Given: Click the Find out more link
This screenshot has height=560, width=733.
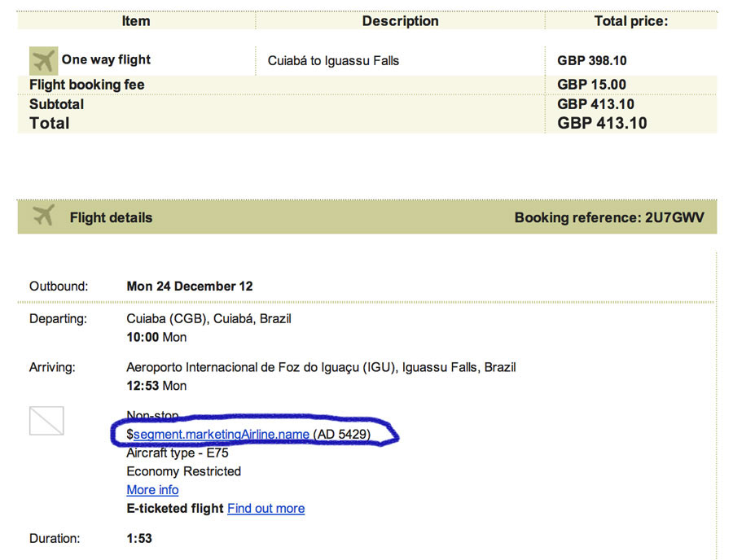Looking at the screenshot, I should click(266, 508).
